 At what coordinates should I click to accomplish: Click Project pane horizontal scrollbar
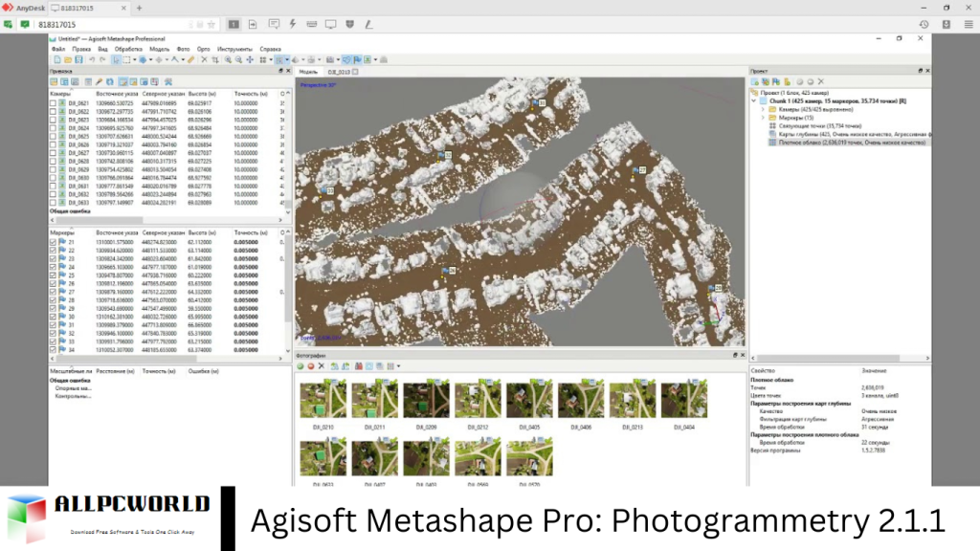(x=832, y=358)
